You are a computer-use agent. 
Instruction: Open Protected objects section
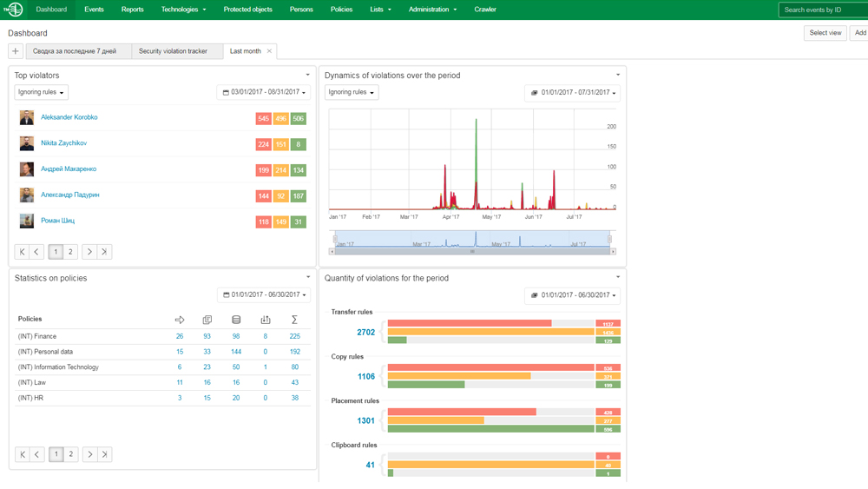tap(247, 10)
